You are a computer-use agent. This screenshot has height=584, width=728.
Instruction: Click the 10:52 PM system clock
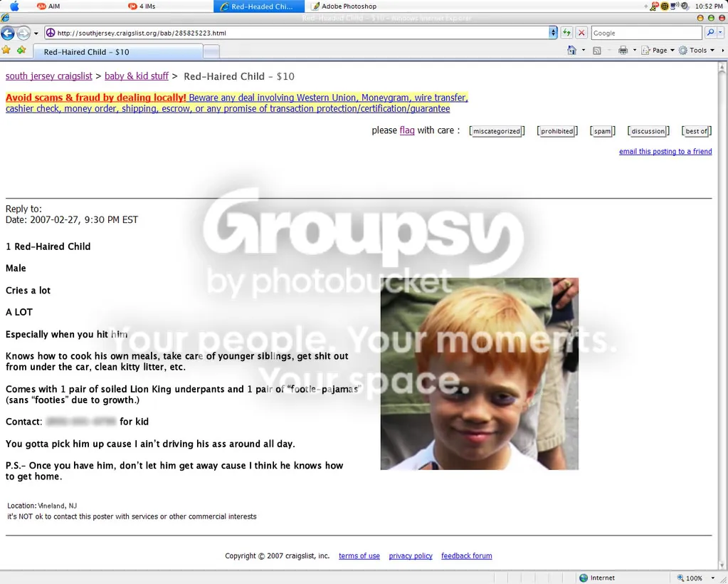709,6
